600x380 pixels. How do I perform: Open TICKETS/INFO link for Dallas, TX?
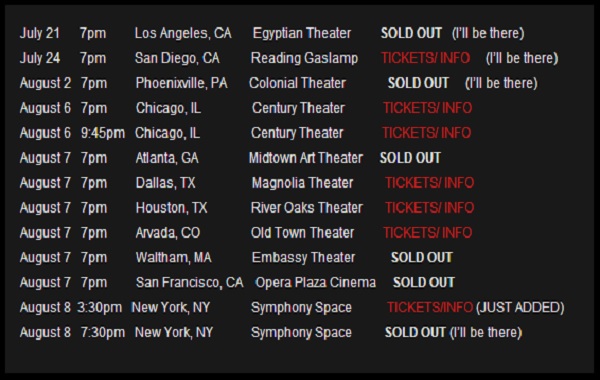429,183
